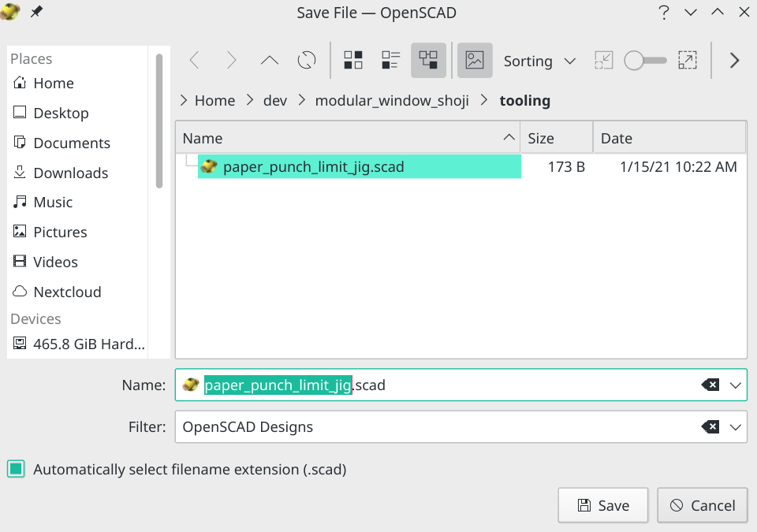Switch to Compact View mode
This screenshot has height=532, width=757.
(x=390, y=60)
